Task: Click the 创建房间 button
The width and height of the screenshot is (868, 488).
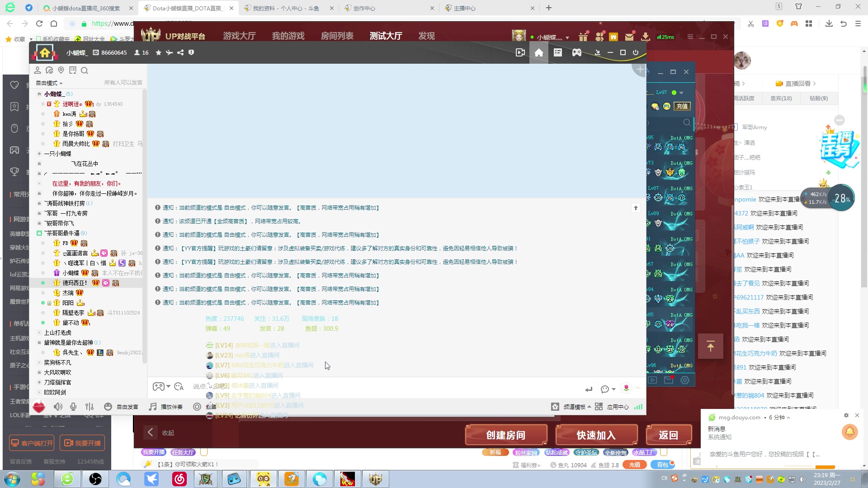Action: click(x=506, y=435)
